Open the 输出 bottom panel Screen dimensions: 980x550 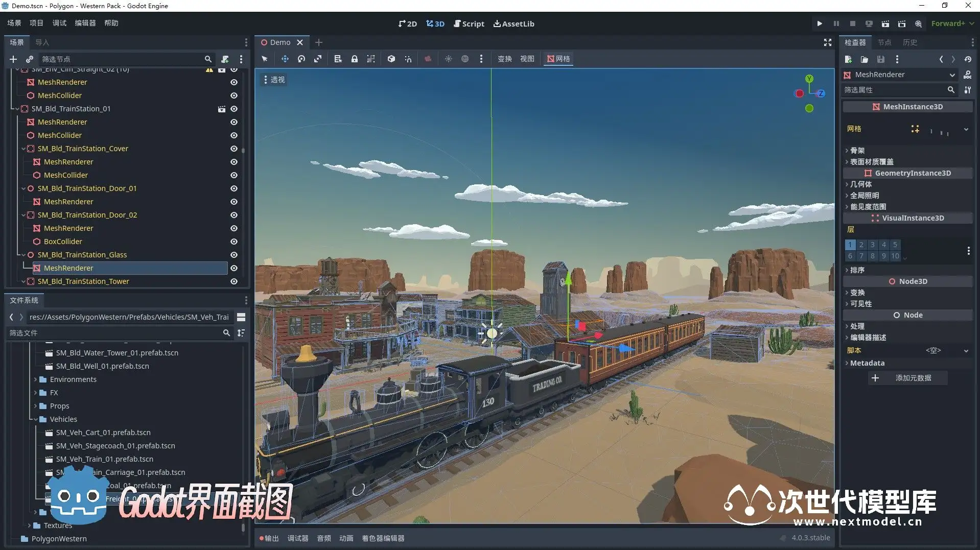click(x=269, y=538)
